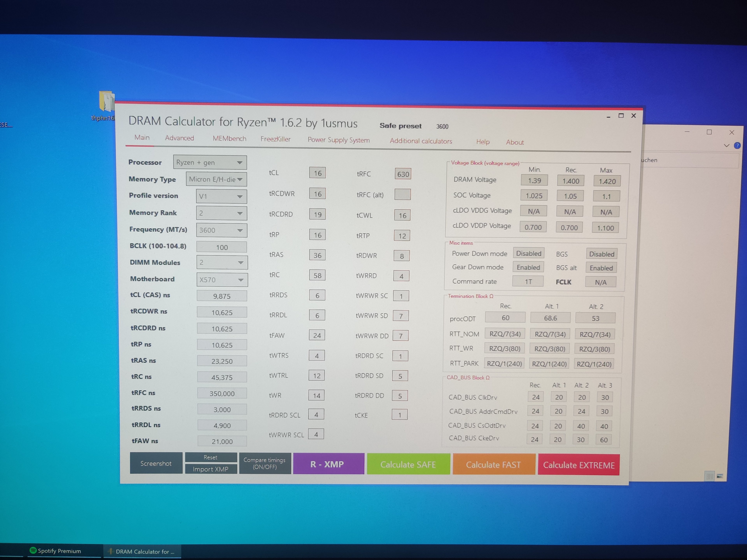Open the Processor dropdown
The image size is (747, 560).
(210, 163)
